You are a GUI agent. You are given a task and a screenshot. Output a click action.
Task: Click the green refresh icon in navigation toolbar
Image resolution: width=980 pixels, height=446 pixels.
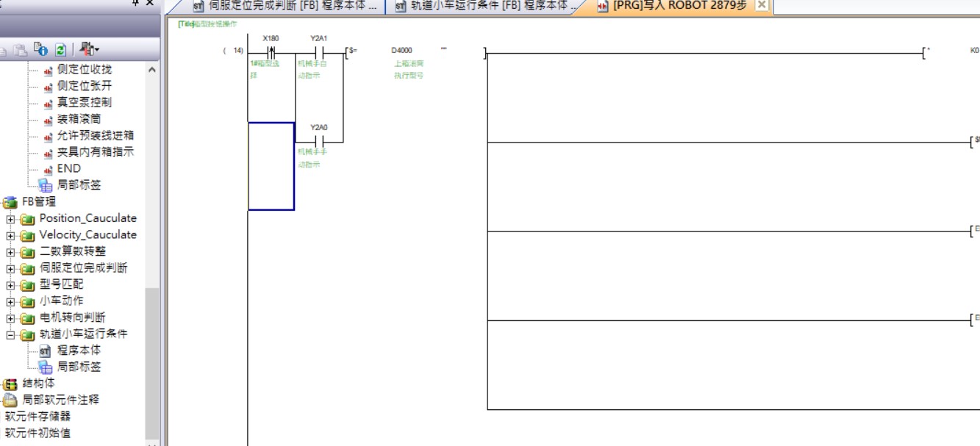[x=60, y=50]
